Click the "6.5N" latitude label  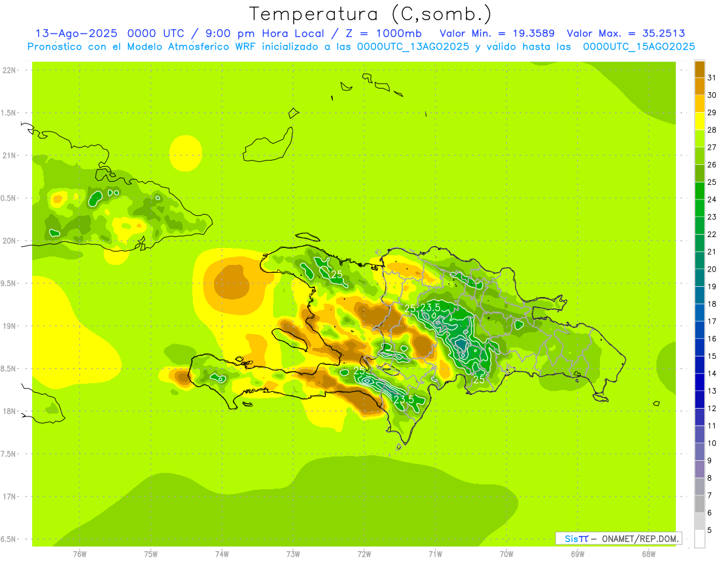(8, 540)
